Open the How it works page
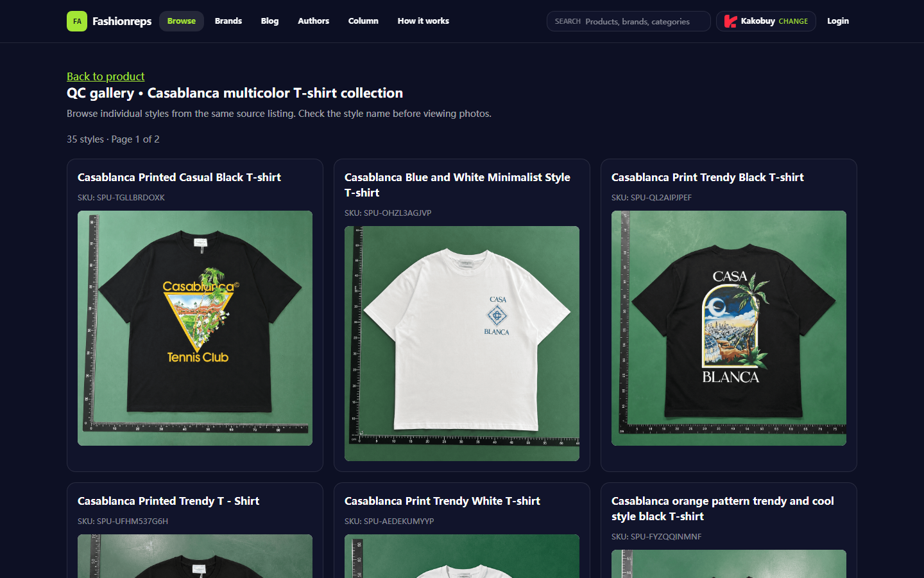 point(424,21)
